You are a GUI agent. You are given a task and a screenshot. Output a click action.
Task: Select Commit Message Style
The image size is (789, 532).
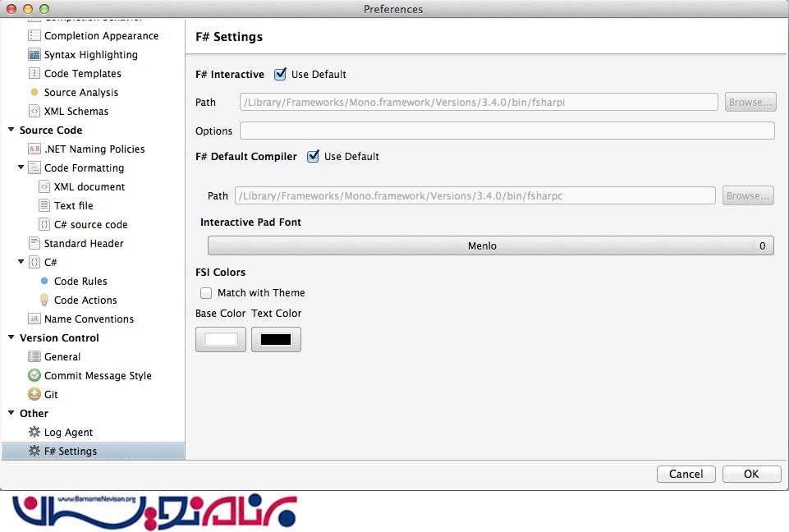coord(98,375)
